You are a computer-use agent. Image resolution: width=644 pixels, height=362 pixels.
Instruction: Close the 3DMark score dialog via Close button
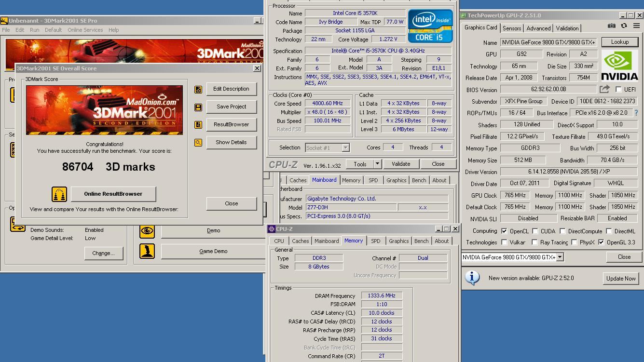tap(232, 203)
